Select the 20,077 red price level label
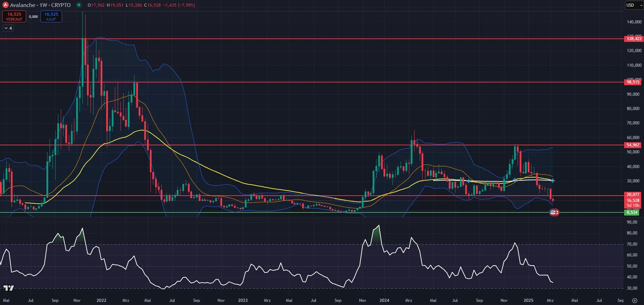The image size is (644, 305). pos(633,195)
